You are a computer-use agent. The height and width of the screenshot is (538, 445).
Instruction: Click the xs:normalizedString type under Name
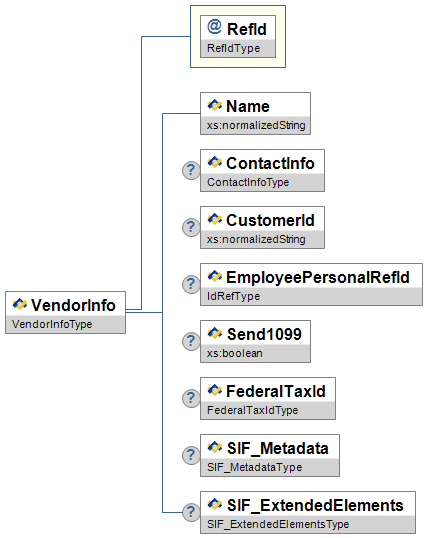(256, 125)
